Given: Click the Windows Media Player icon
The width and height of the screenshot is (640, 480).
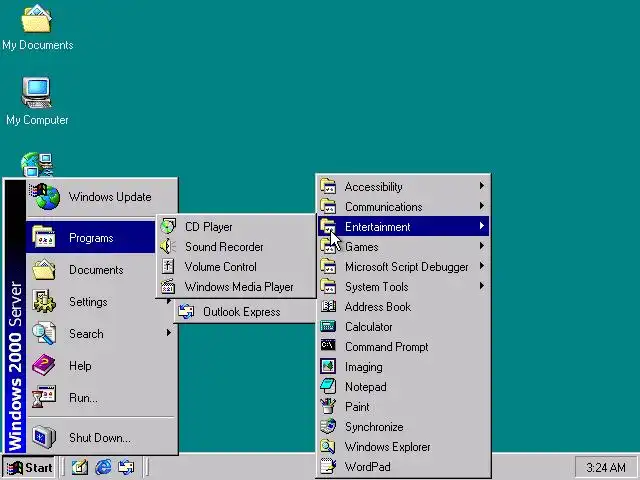Looking at the screenshot, I should click(168, 287).
